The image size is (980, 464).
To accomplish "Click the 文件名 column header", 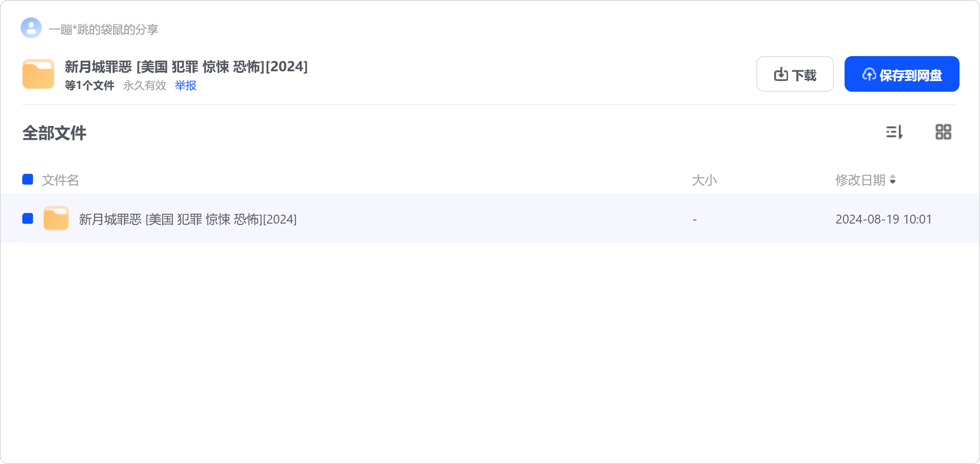I will click(x=60, y=180).
